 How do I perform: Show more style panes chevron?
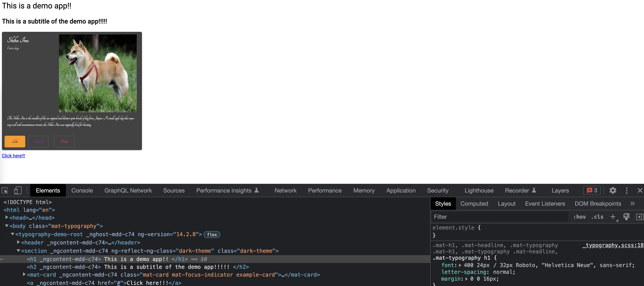(632, 204)
